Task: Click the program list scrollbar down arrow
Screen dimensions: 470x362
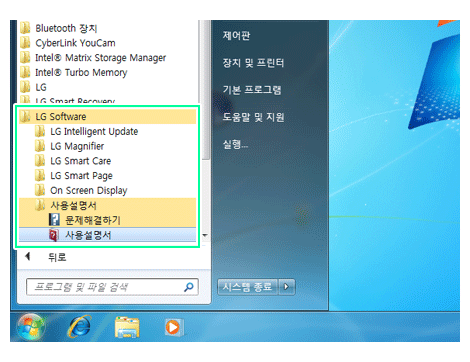Action: [205, 235]
